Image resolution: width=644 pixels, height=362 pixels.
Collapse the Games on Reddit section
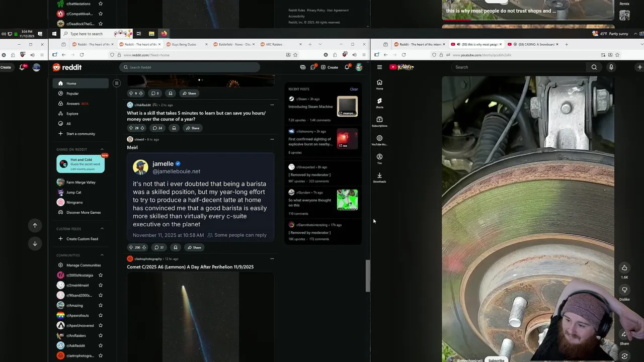102,149
